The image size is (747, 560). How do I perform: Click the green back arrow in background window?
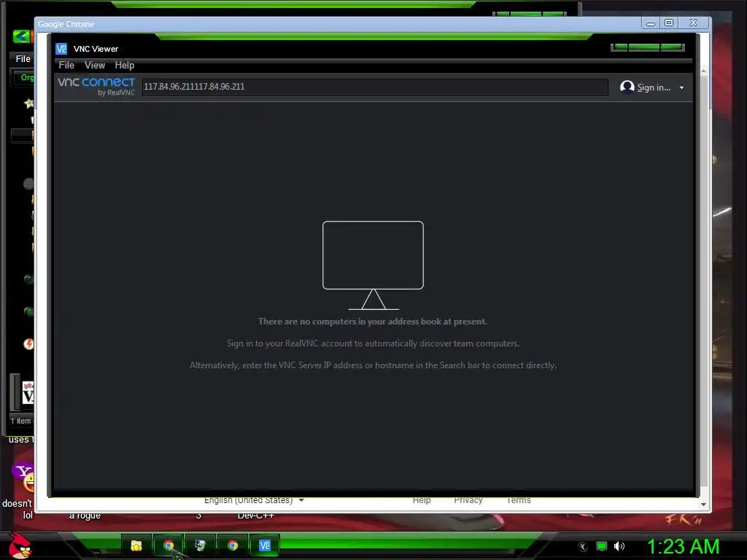[21, 36]
